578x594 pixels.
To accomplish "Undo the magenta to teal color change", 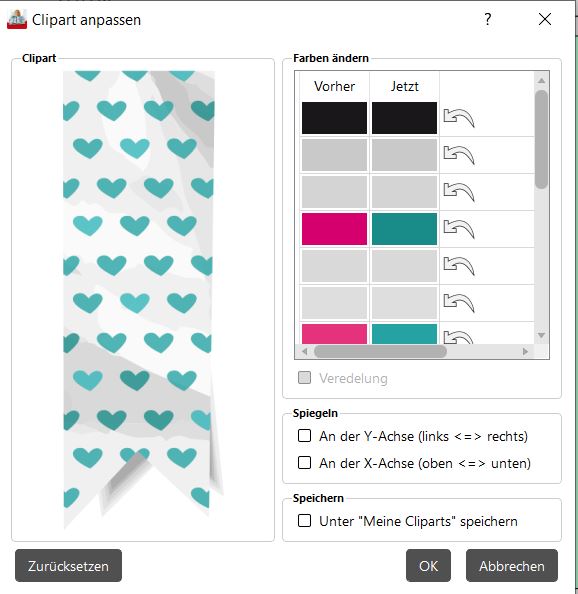I will pyautogui.click(x=459, y=229).
